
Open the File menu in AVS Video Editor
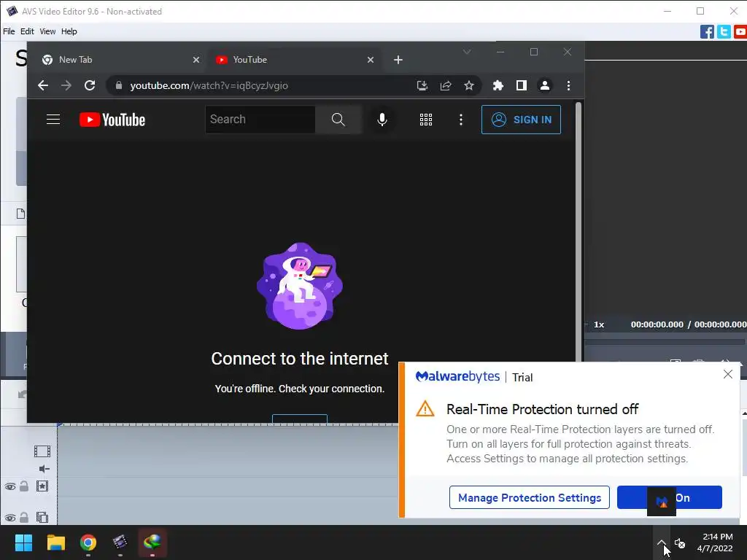tap(9, 31)
